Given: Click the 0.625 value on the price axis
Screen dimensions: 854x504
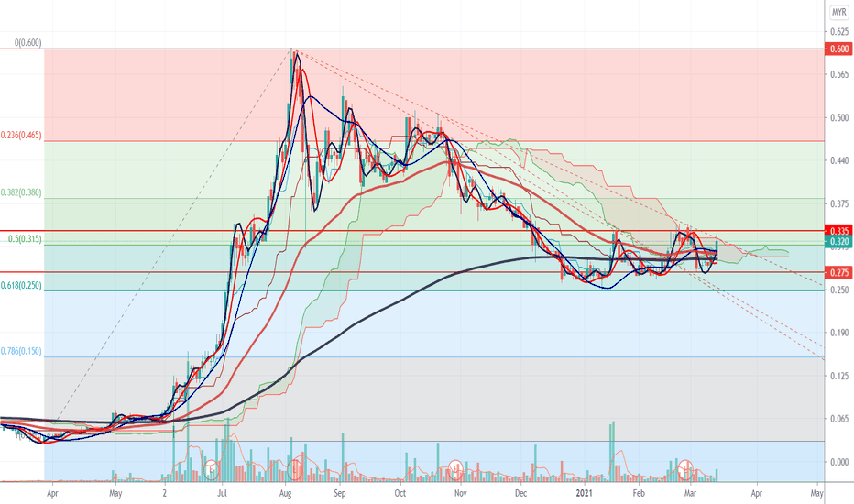Looking at the screenshot, I should [x=839, y=31].
